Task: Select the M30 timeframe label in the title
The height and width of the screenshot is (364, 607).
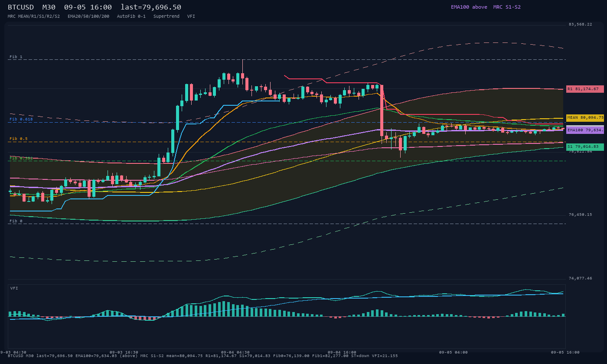Action: coord(49,7)
